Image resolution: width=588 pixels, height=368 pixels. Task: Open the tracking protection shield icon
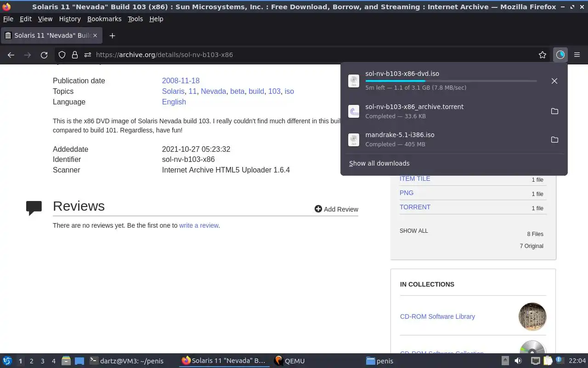62,55
